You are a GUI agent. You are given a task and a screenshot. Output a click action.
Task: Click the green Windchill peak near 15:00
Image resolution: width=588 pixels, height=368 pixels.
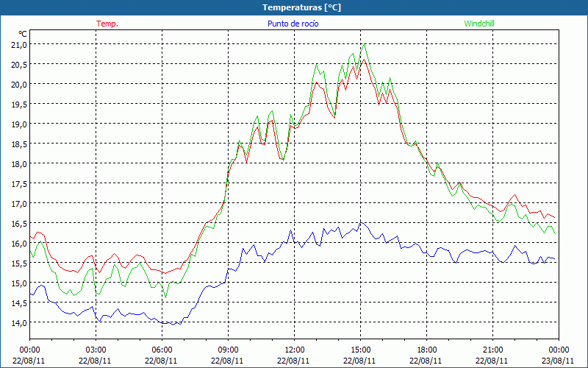(364, 44)
